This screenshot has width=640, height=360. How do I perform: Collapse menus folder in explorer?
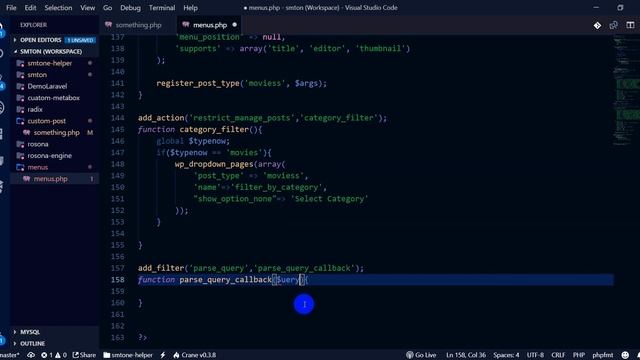38,167
